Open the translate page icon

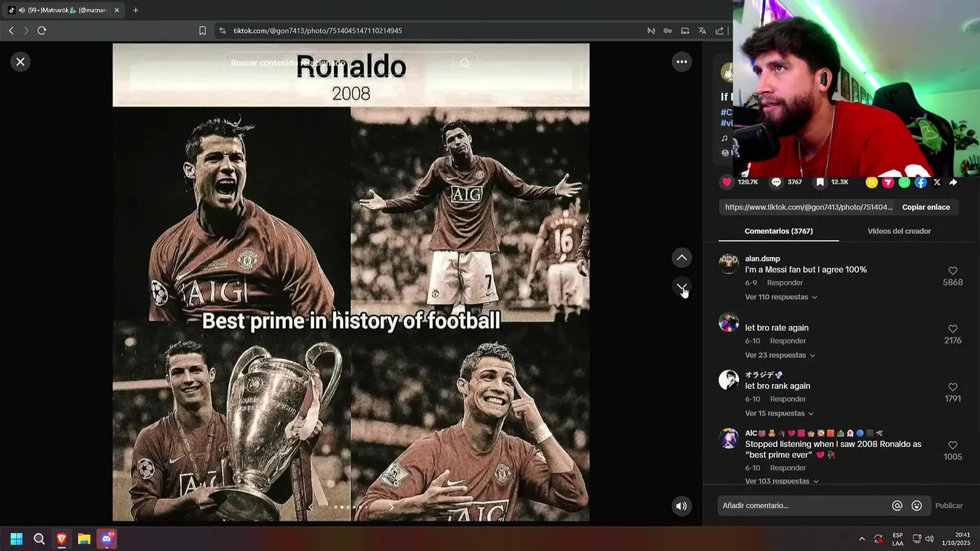tap(702, 31)
